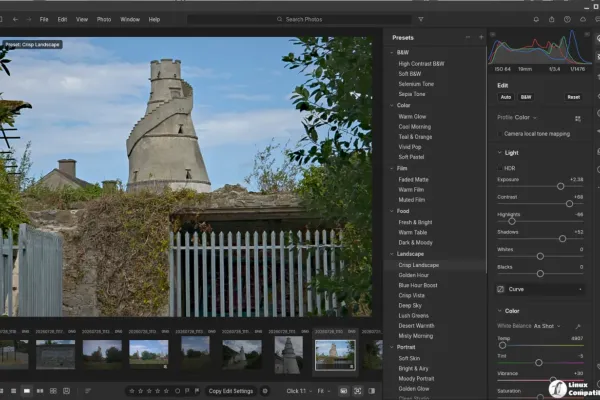Click the before/after split view icon
This screenshot has width=600, height=400.
372,391
